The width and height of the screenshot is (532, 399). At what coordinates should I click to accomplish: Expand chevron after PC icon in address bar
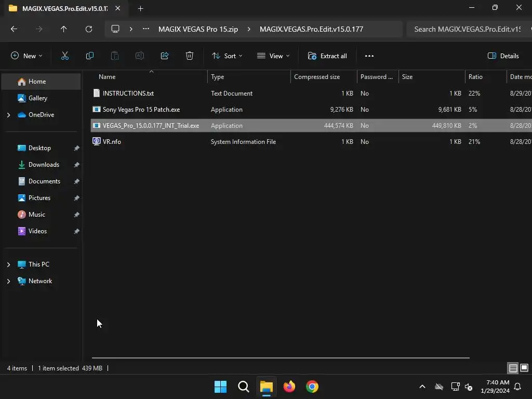coord(131,29)
